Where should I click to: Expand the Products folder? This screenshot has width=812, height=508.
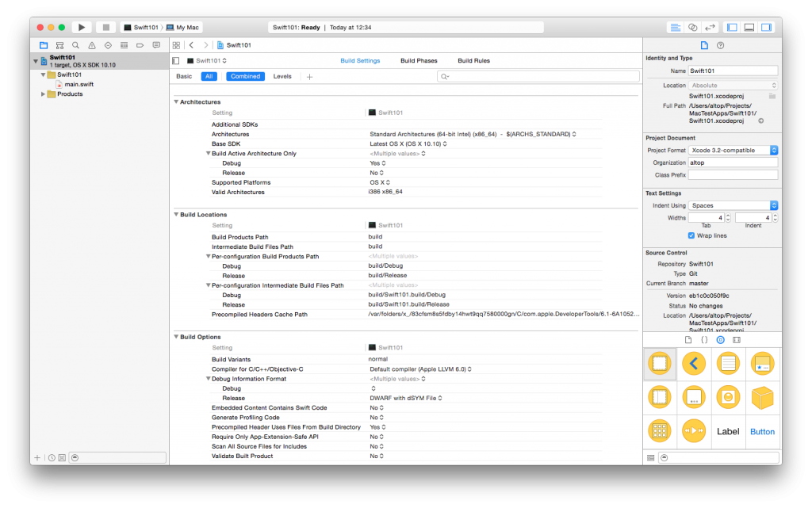click(x=43, y=94)
